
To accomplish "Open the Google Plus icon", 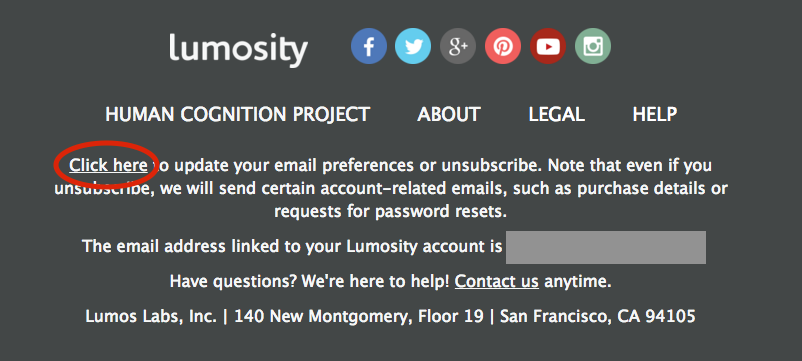I will tap(458, 46).
